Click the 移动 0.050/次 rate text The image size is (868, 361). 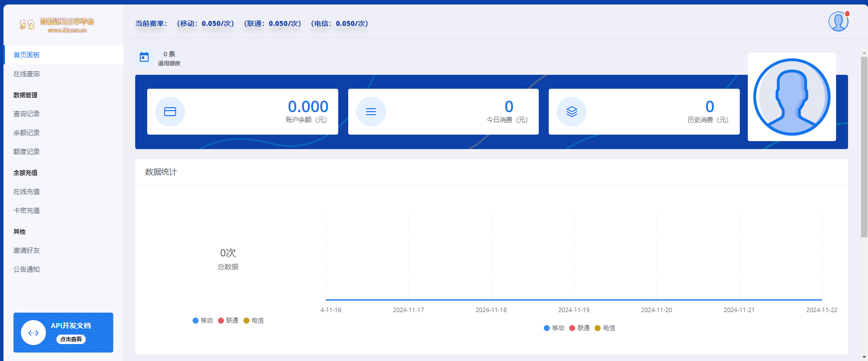tap(206, 23)
